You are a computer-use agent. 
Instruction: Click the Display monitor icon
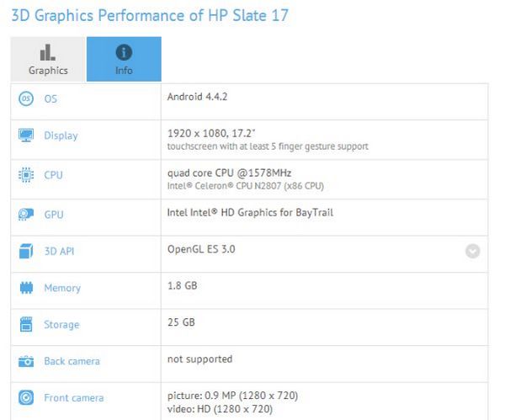25,136
